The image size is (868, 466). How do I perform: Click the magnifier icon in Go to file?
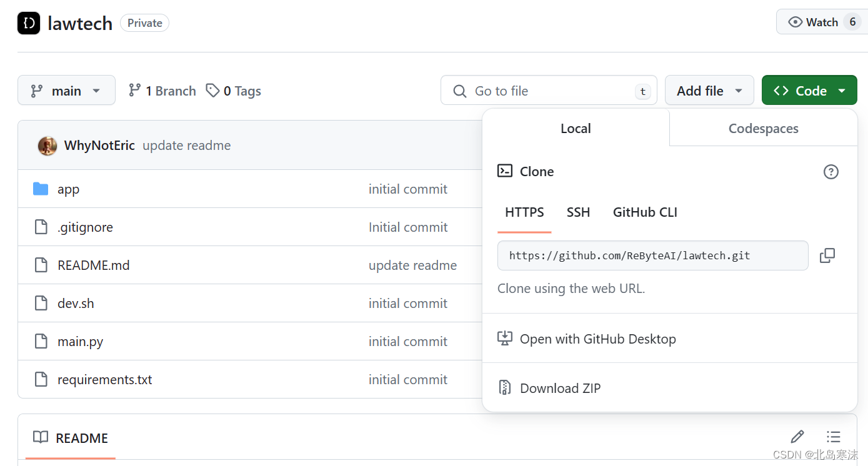(x=459, y=91)
